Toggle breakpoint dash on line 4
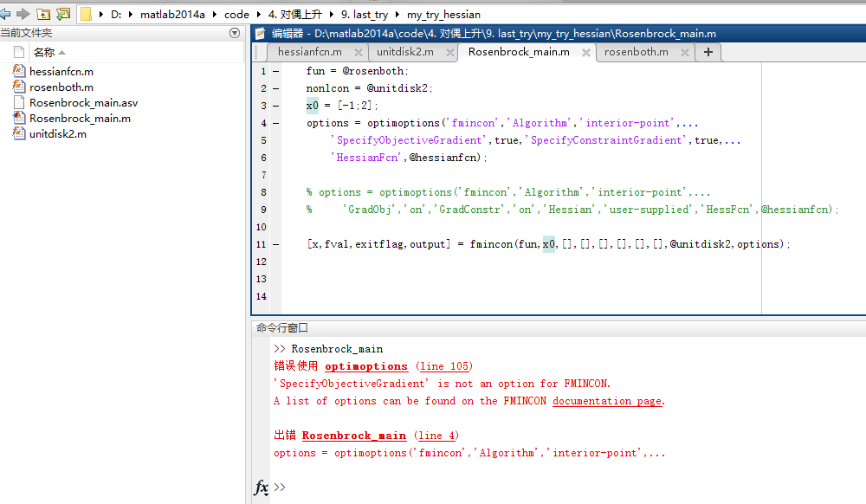Viewport: 866px width, 504px height. click(x=275, y=123)
